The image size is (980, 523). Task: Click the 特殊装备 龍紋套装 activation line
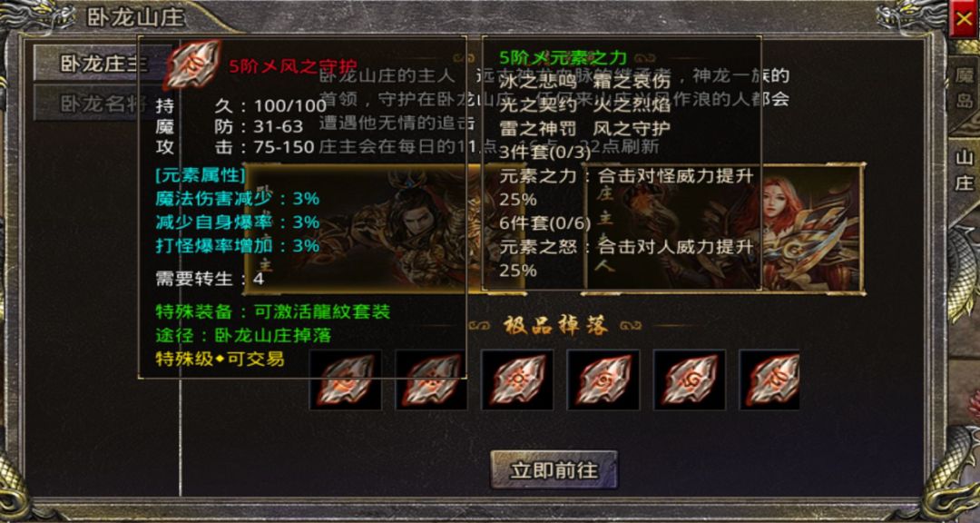(272, 311)
